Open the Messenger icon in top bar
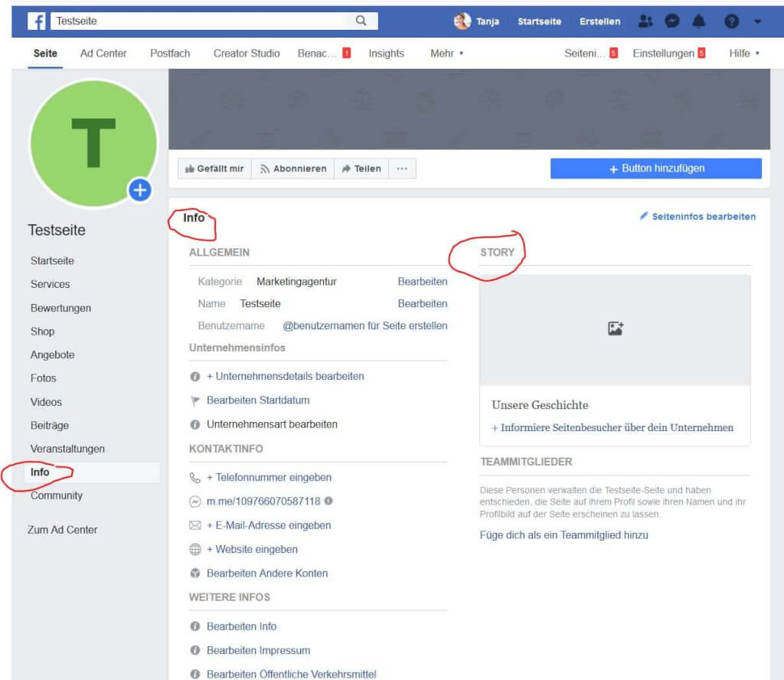The width and height of the screenshot is (784, 680). (x=672, y=21)
